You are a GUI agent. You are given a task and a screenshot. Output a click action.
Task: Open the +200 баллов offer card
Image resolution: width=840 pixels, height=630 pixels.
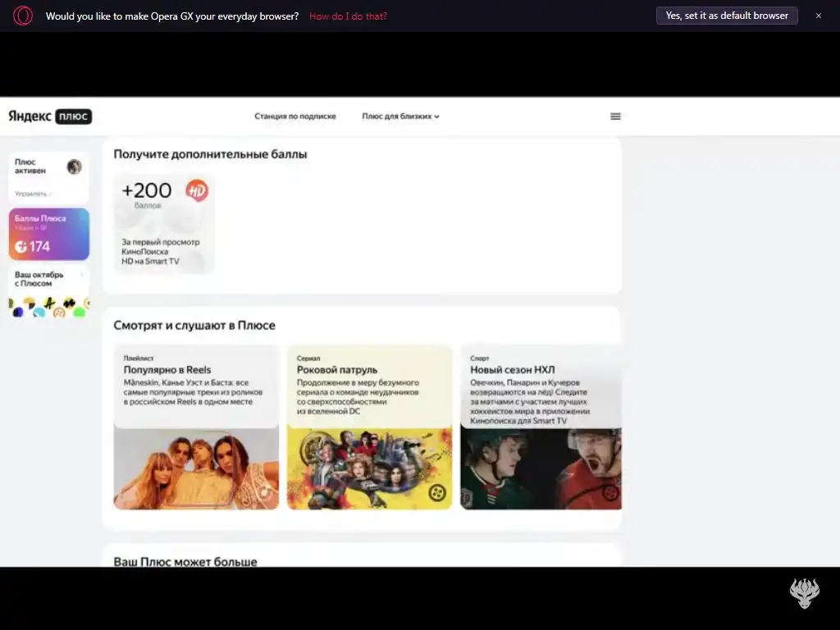[x=163, y=223]
